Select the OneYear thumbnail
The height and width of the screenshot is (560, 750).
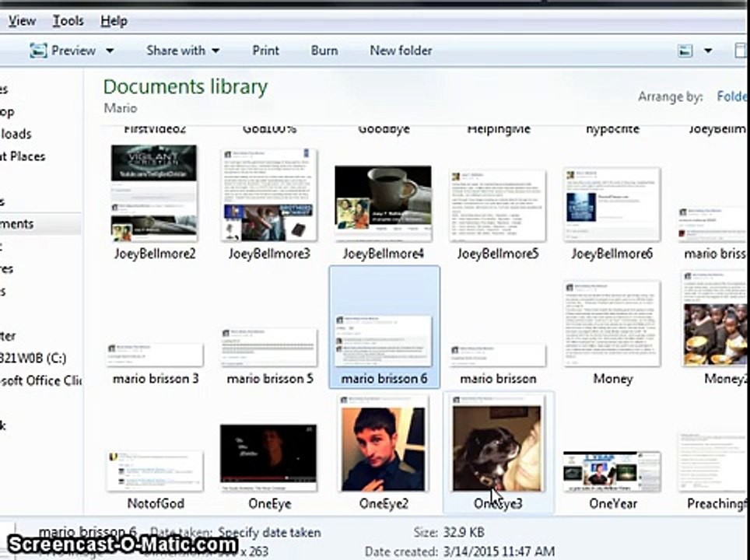point(612,471)
